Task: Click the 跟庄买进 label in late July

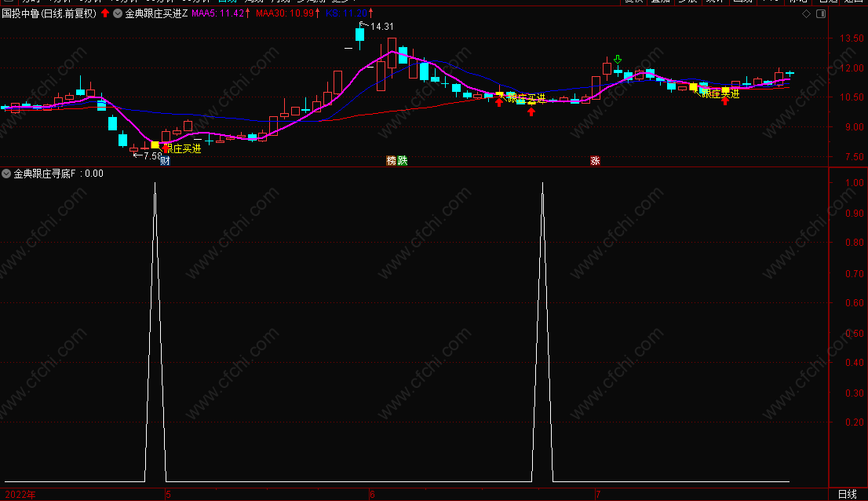Action: point(720,94)
